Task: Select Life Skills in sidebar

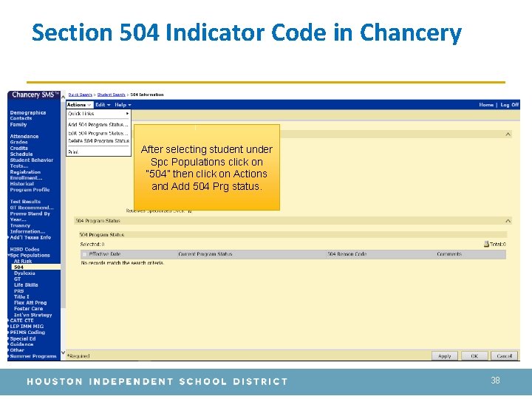Action: tap(26, 285)
